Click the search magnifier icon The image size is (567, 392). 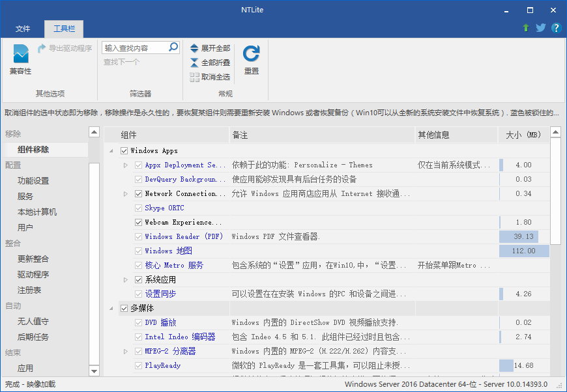pyautogui.click(x=173, y=48)
